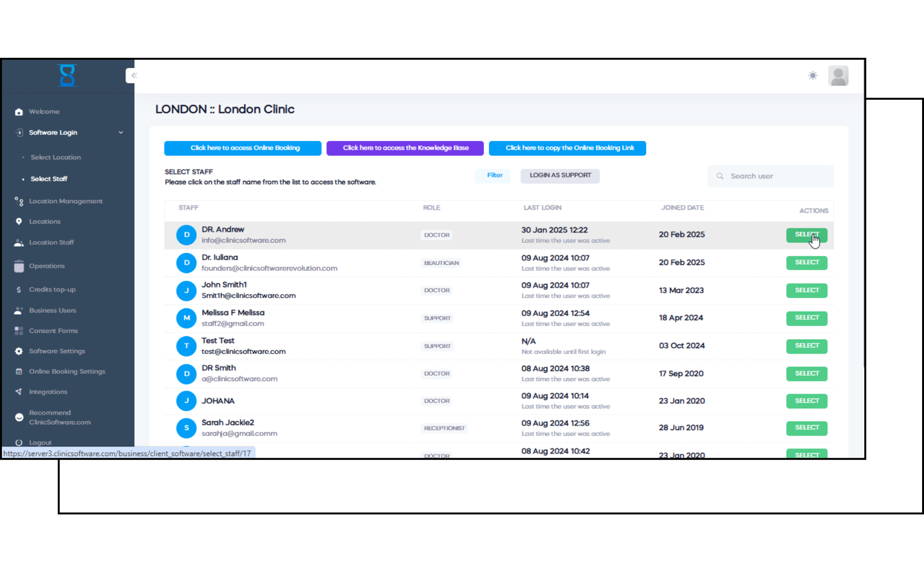Go to Select Location submenu item
Image resolution: width=924 pixels, height=578 pixels.
(x=55, y=158)
